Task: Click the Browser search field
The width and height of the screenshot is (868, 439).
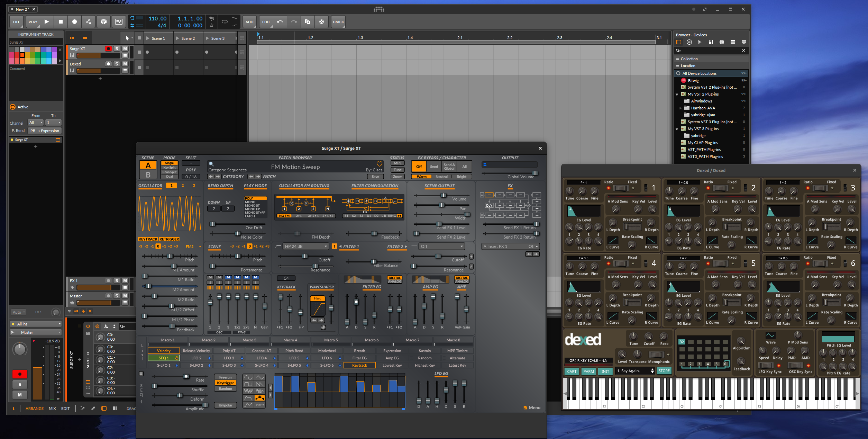Action: point(711,51)
